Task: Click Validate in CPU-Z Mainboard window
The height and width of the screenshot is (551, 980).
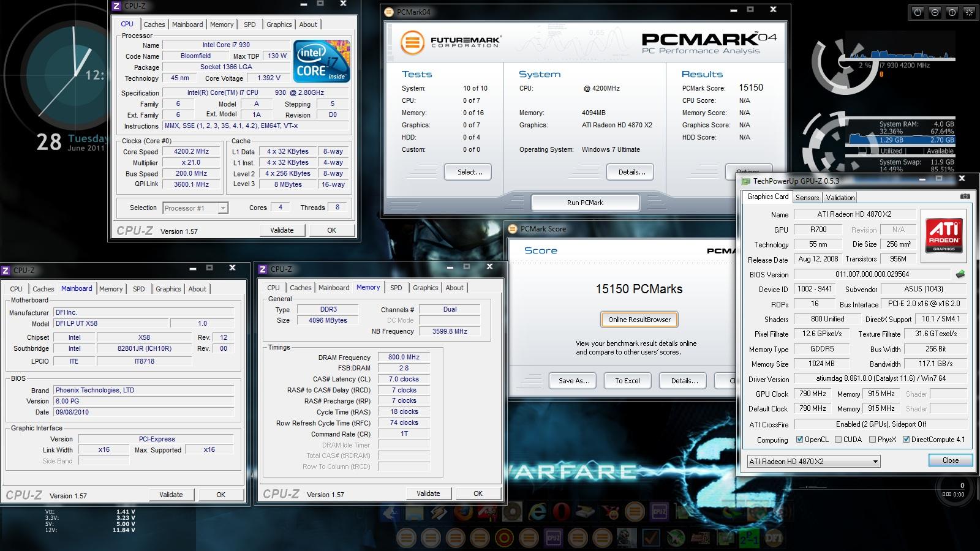Action: (171, 495)
